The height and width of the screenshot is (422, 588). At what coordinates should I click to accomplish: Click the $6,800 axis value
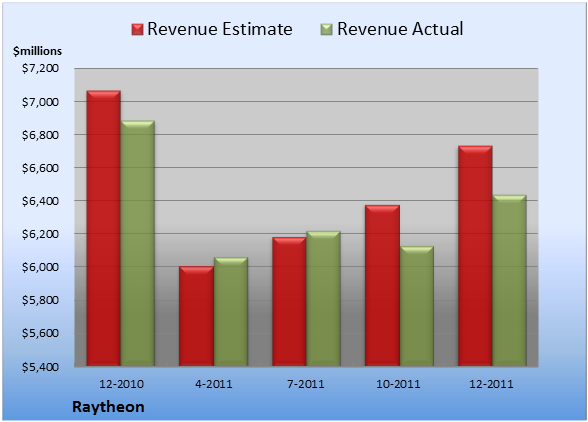40,135
